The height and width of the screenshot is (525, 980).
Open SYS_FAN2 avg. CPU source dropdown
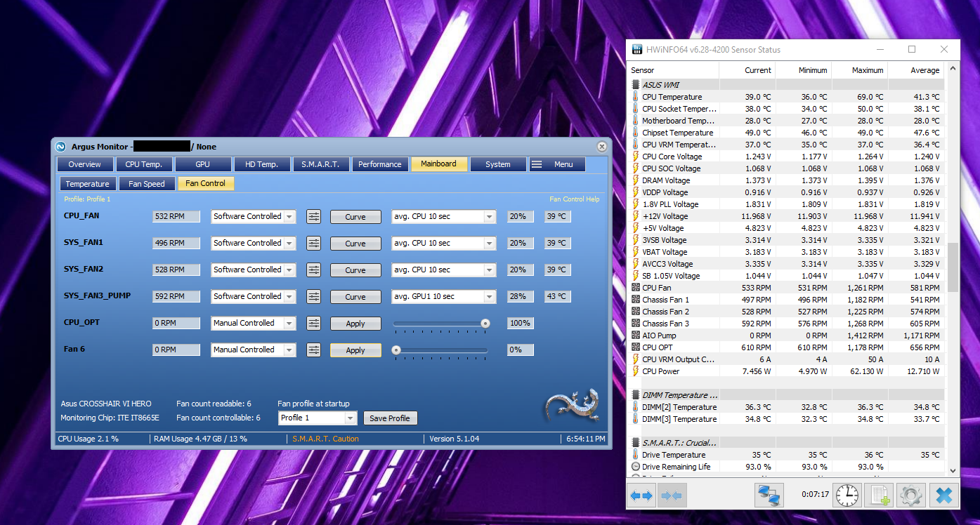[x=444, y=270]
